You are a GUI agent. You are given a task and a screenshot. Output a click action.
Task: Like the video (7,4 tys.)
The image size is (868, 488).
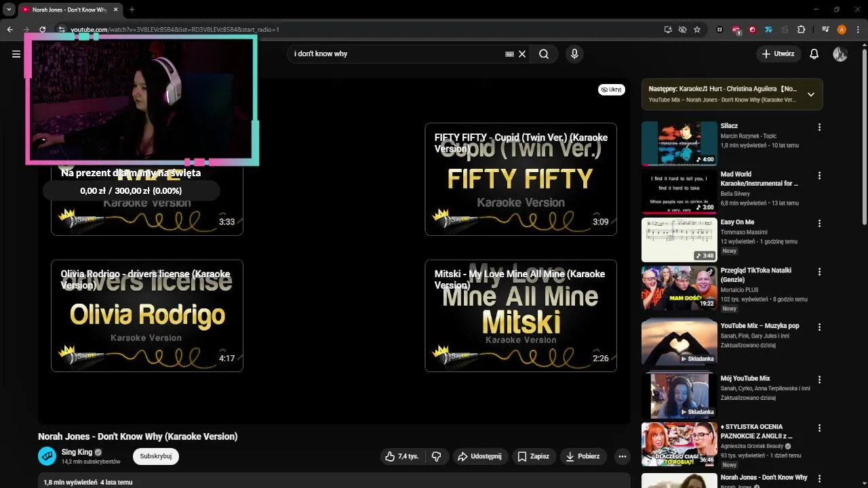401,457
